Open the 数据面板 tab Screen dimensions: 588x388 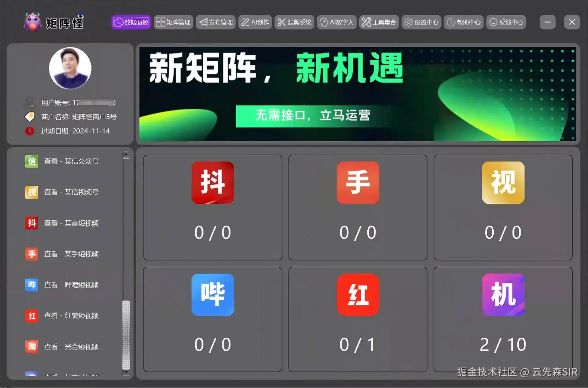pos(131,22)
